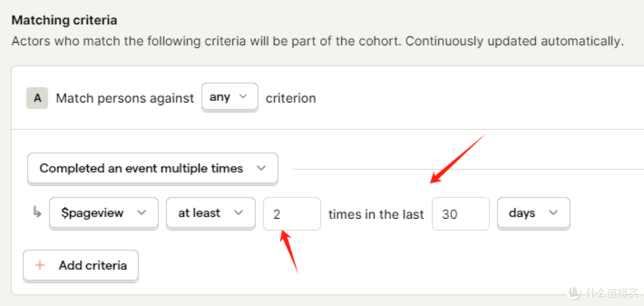Focus the event count field showing 2

(292, 214)
